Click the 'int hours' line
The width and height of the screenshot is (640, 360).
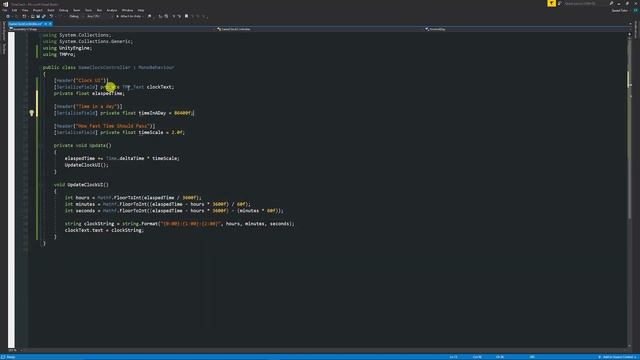(x=133, y=198)
